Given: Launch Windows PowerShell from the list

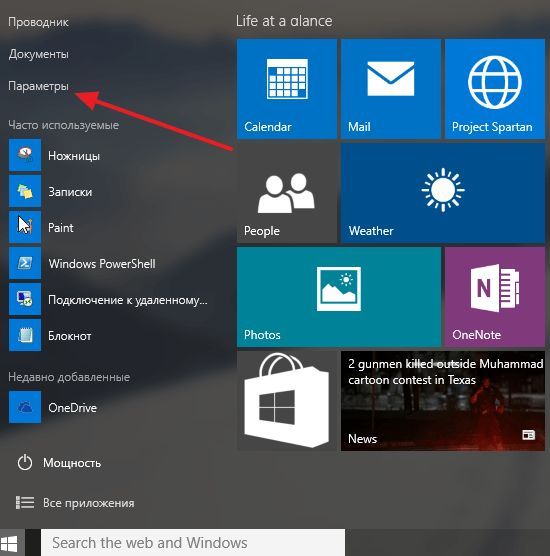Looking at the screenshot, I should 102,264.
